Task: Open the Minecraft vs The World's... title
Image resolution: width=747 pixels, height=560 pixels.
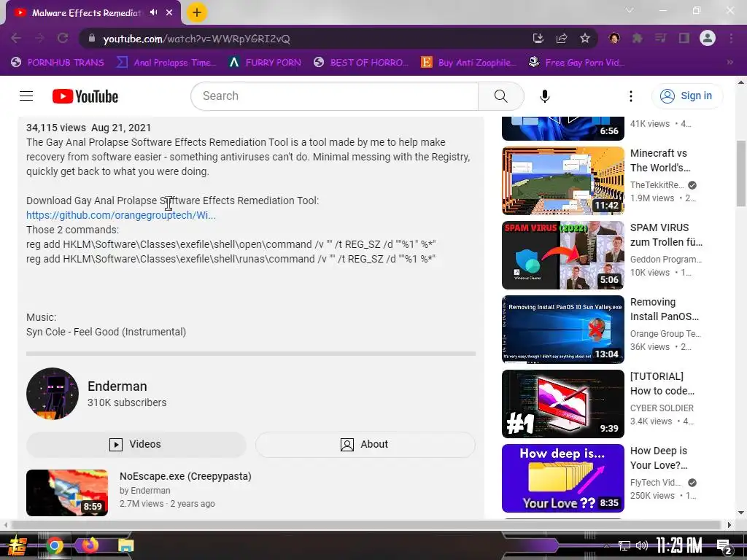Action: 660,160
